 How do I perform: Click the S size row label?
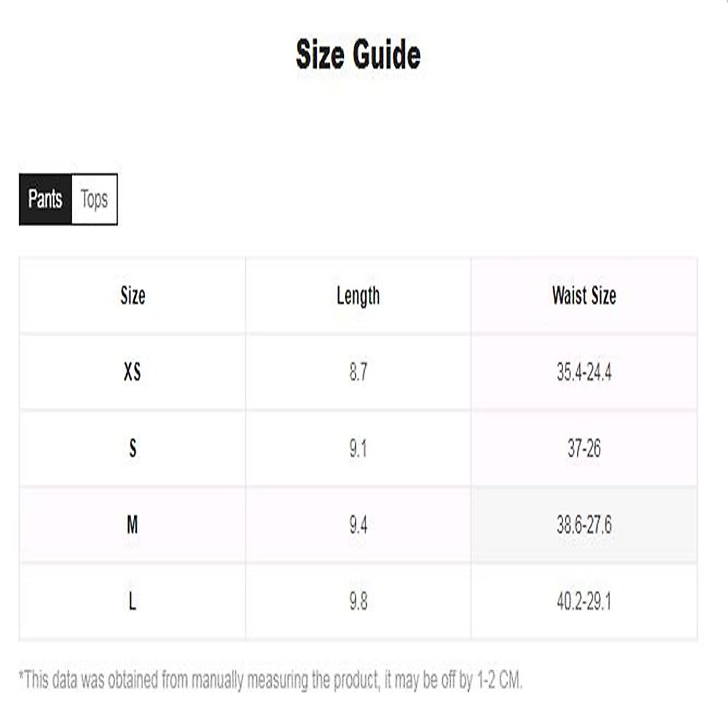(133, 448)
